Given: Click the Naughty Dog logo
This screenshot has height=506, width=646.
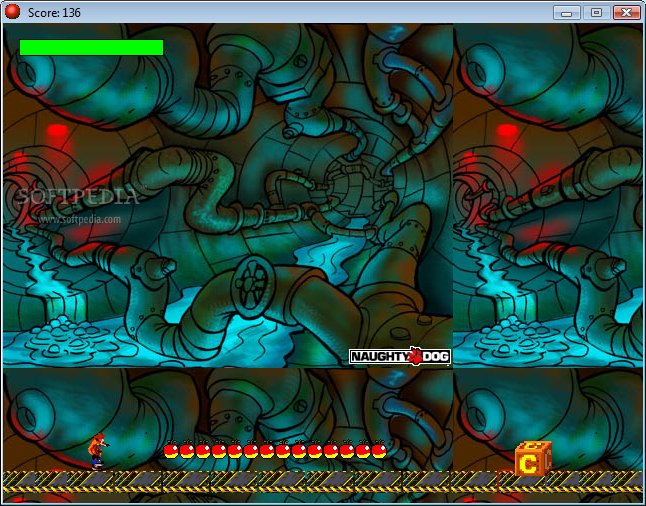Looking at the screenshot, I should pos(400,356).
